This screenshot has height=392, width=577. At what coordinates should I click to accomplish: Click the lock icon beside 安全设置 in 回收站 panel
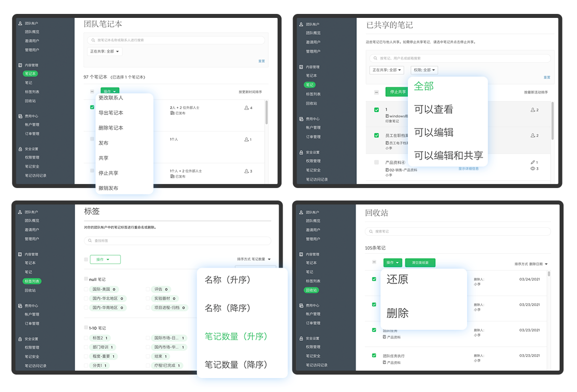click(301, 338)
